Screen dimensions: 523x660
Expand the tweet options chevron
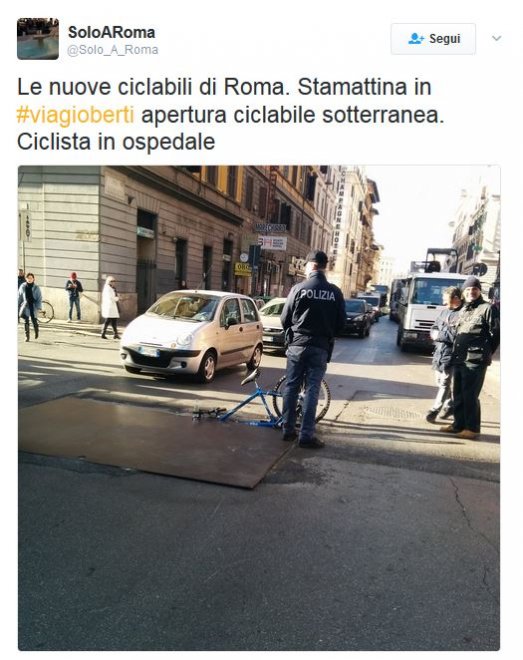coord(496,38)
